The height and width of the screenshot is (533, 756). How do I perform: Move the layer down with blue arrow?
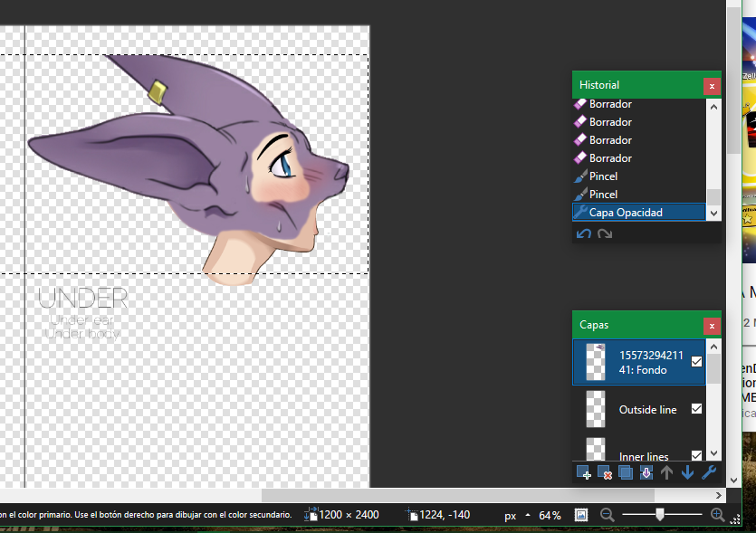coord(688,472)
